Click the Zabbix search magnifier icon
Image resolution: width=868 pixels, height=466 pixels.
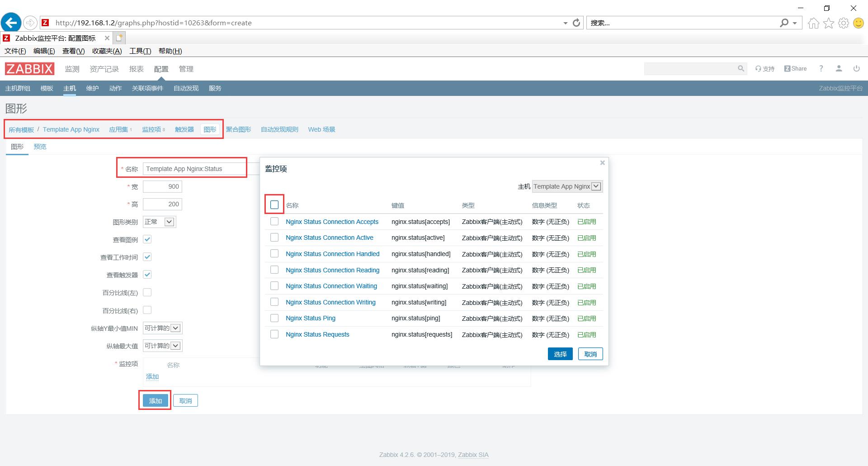741,69
